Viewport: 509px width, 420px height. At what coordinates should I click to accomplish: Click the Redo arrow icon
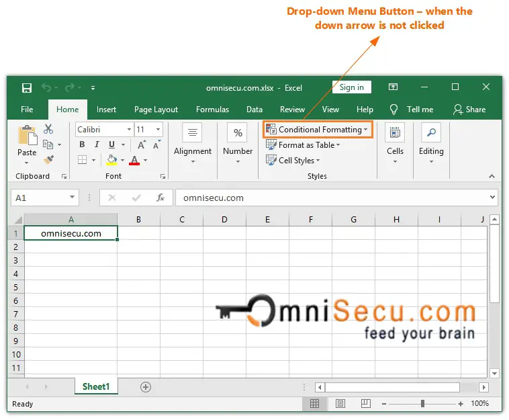pos(69,87)
